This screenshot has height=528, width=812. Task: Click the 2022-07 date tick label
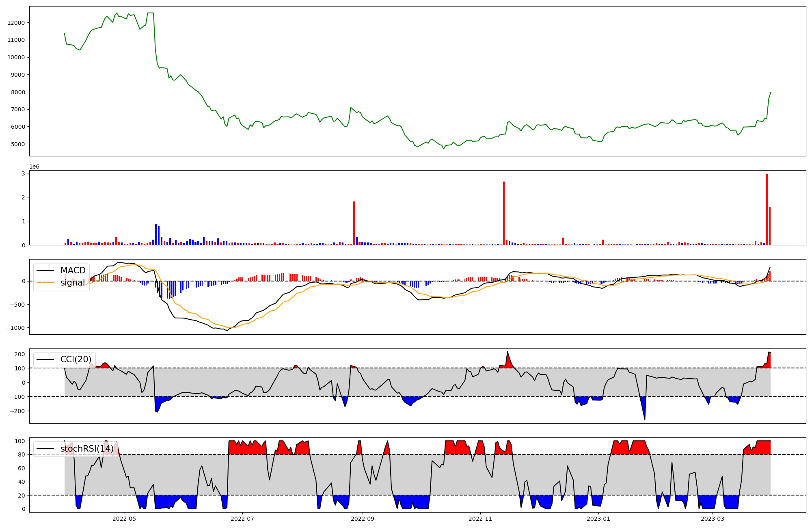point(242,519)
